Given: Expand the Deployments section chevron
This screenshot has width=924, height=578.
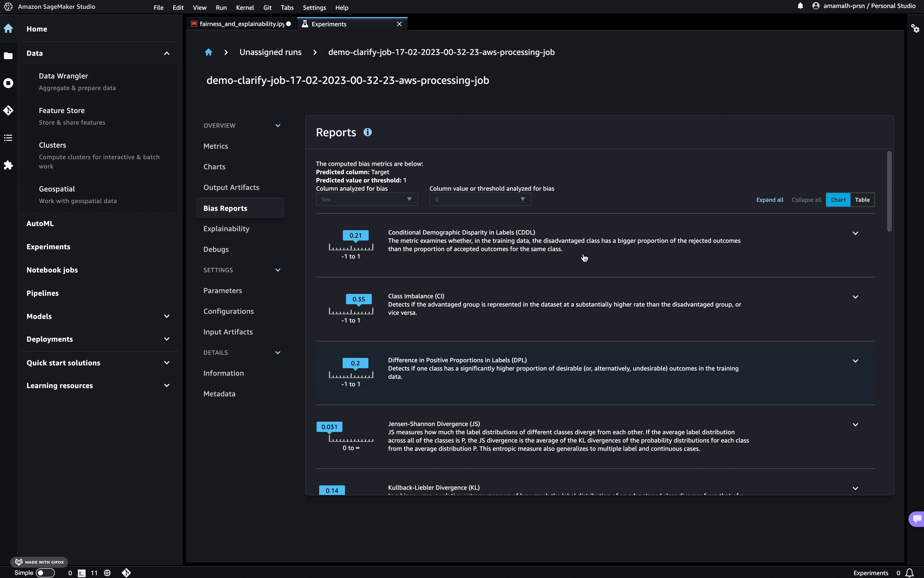Looking at the screenshot, I should click(x=167, y=339).
